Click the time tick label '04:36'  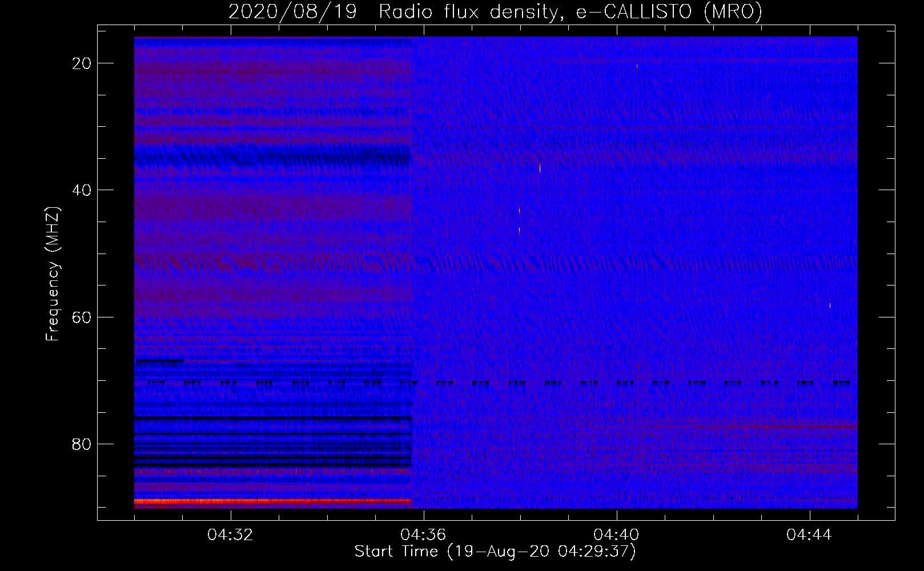click(424, 535)
